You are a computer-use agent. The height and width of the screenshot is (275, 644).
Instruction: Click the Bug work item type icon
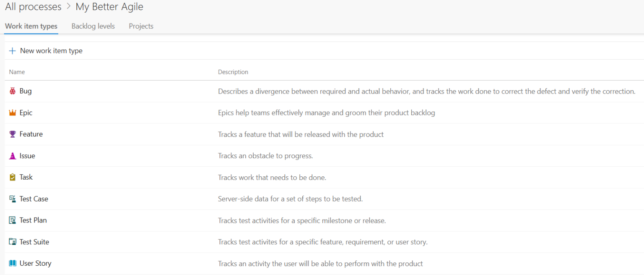[x=12, y=91]
